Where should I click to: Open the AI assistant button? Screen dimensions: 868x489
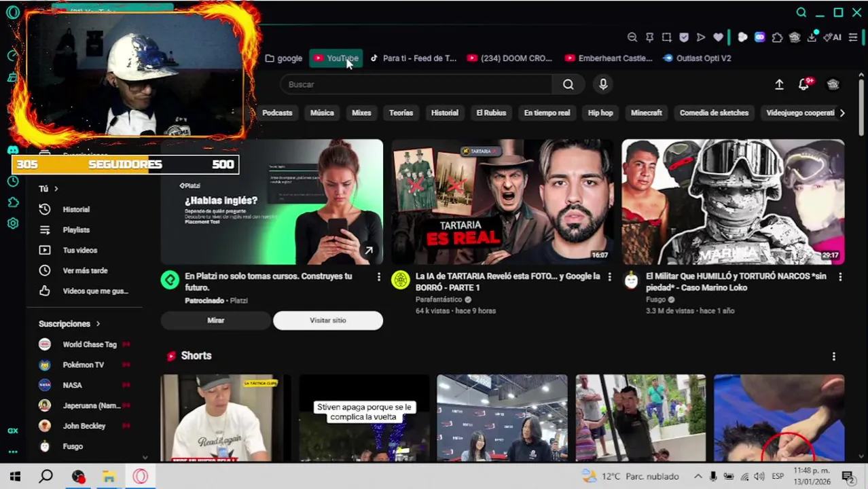pos(833,37)
